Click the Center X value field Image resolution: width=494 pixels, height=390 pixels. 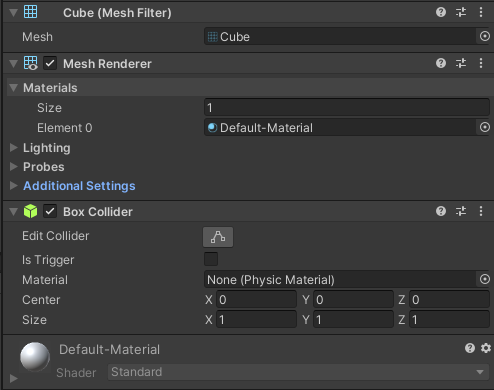(x=256, y=299)
